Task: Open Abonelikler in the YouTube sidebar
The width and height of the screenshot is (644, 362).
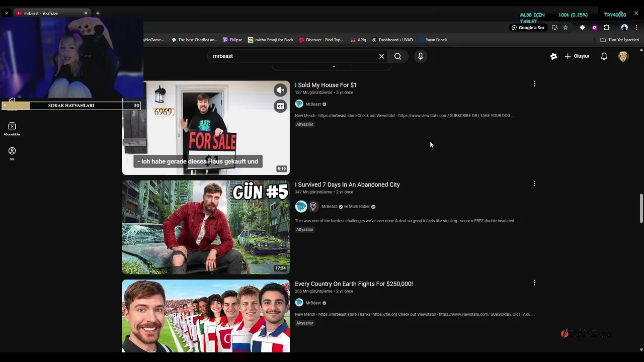Action: coord(12,129)
